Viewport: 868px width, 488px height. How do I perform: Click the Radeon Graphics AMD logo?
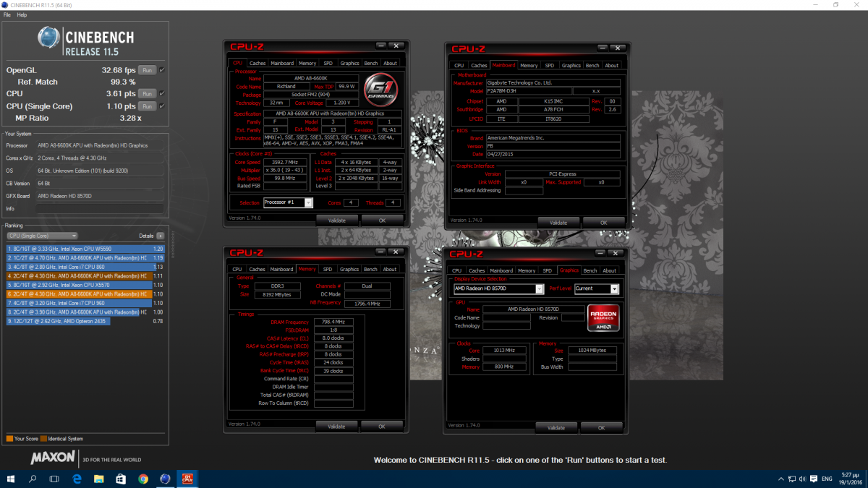(605, 317)
